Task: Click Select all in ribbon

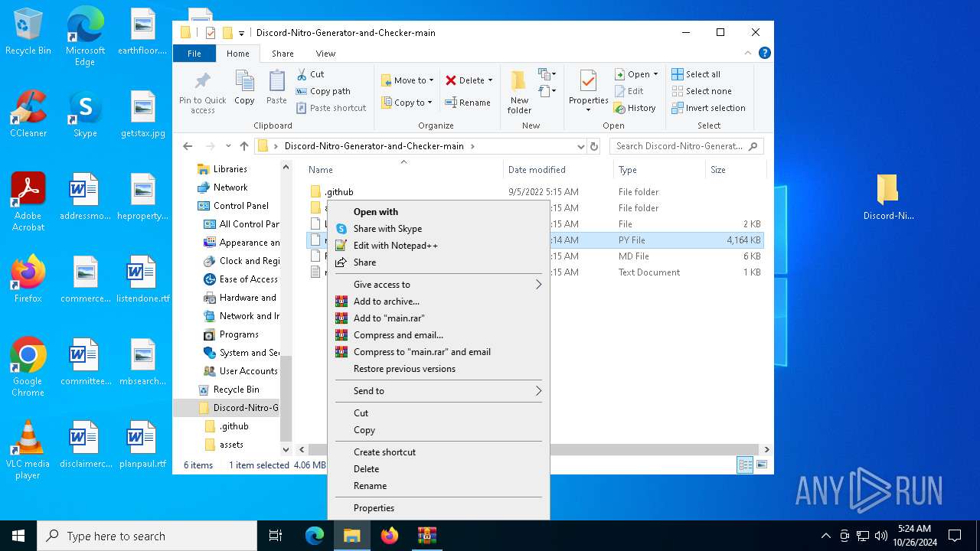Action: 696,74
